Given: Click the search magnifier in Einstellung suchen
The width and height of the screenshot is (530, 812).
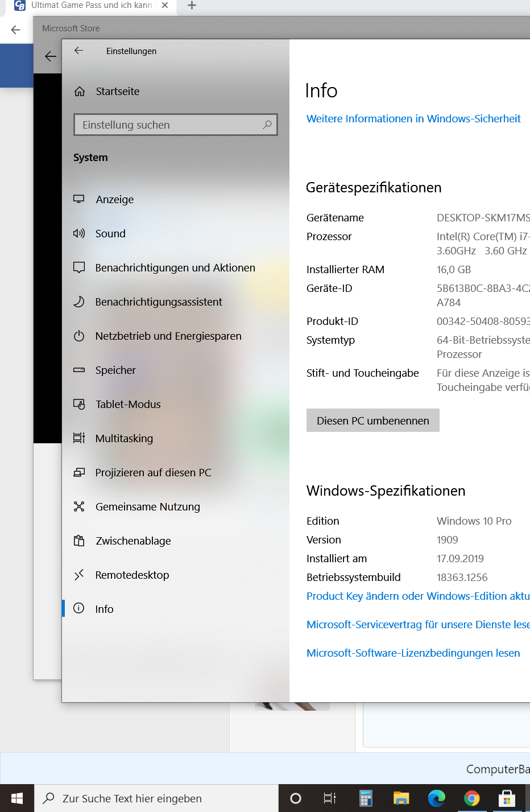Looking at the screenshot, I should (x=267, y=125).
